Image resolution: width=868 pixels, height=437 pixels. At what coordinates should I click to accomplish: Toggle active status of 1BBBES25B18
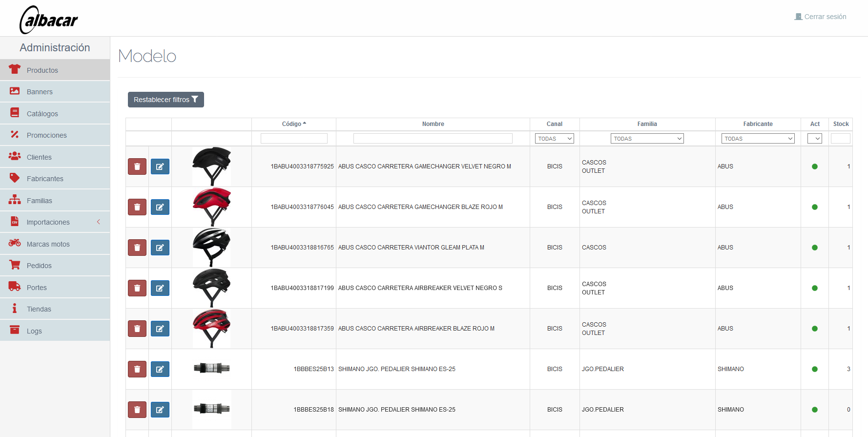pyautogui.click(x=815, y=410)
